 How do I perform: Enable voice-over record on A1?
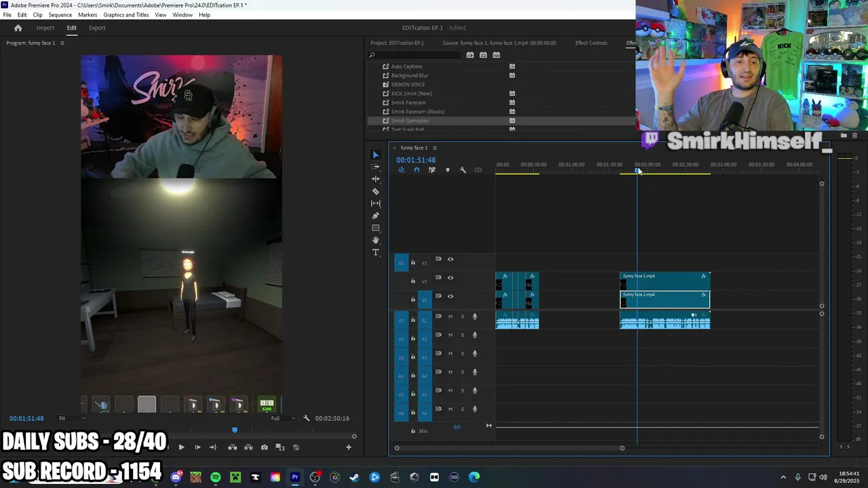[475, 317]
